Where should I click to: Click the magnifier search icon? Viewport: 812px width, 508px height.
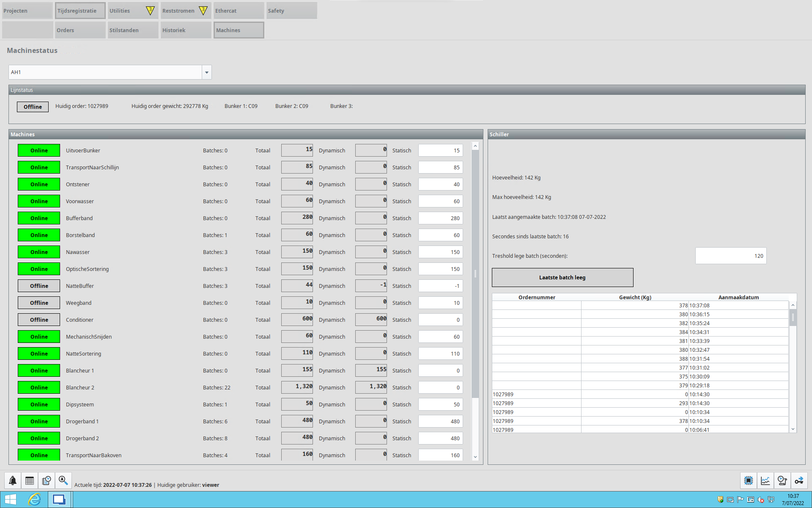click(63, 480)
